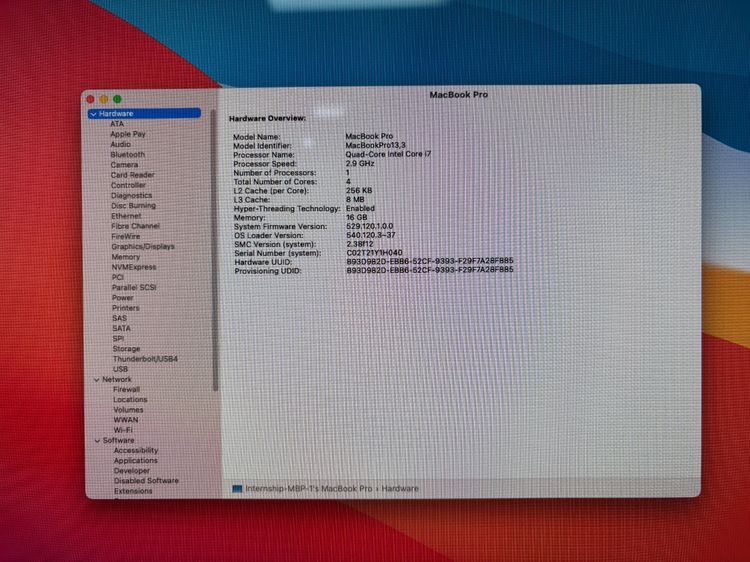Click Hardware in the bottom path bar

click(x=400, y=489)
